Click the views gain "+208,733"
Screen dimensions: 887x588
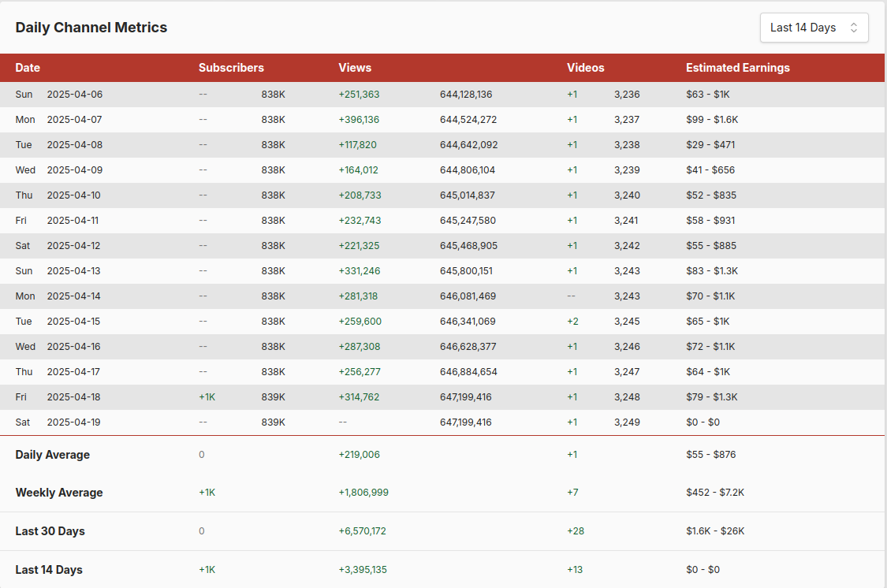[360, 195]
